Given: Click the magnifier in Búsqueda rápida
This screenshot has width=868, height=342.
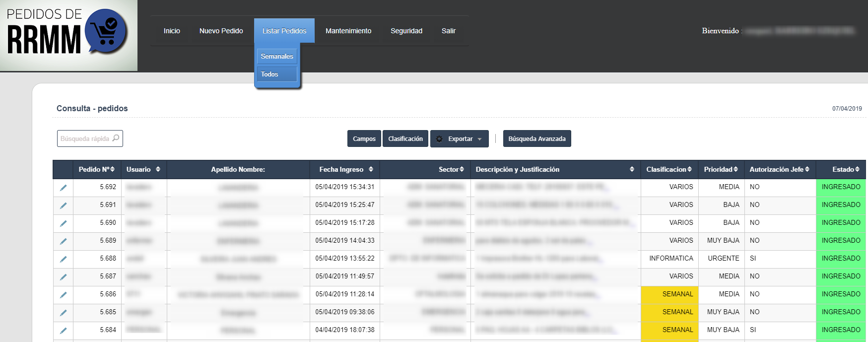Looking at the screenshot, I should coord(116,138).
